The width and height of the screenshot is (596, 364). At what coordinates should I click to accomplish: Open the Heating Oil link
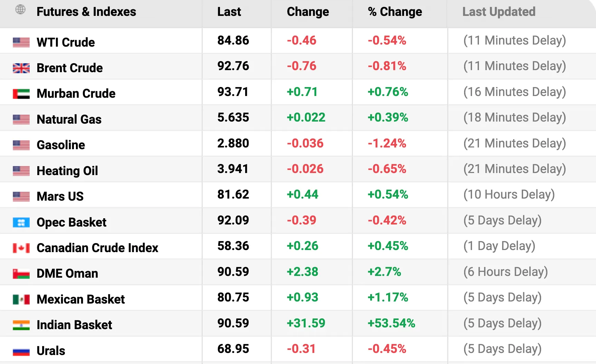(x=67, y=171)
